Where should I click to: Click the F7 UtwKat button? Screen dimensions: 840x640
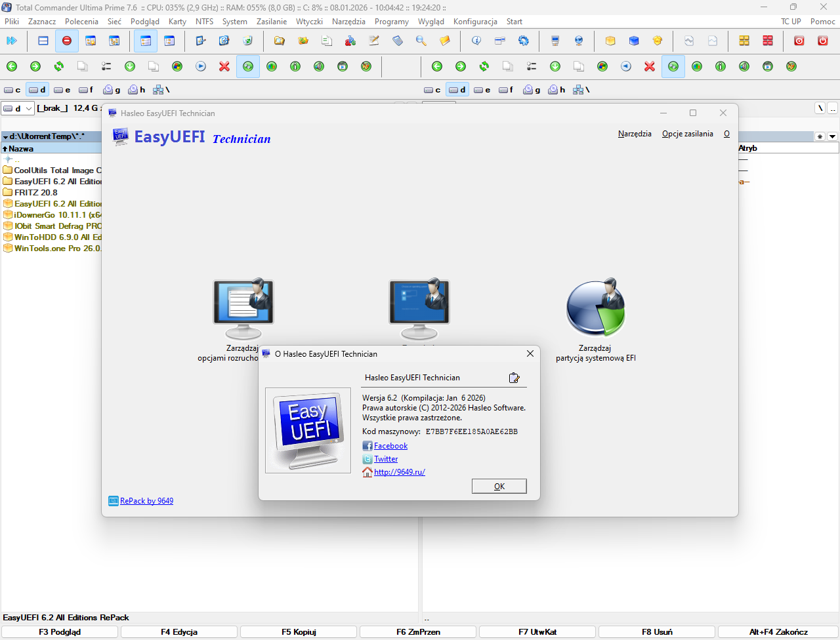(537, 632)
